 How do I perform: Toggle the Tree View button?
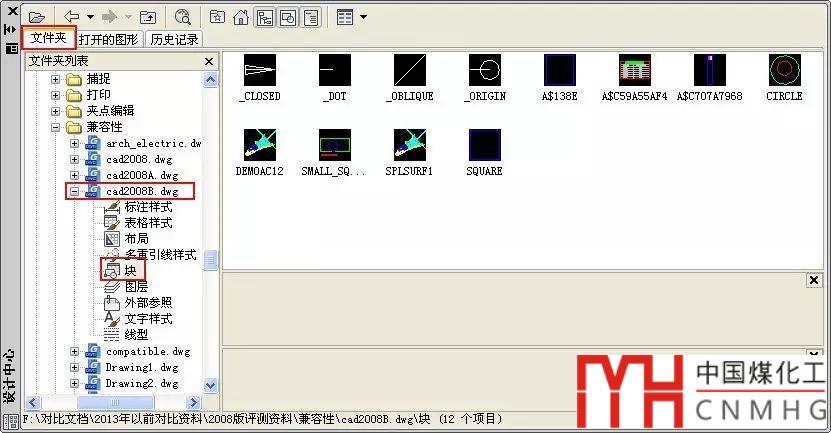tap(264, 17)
